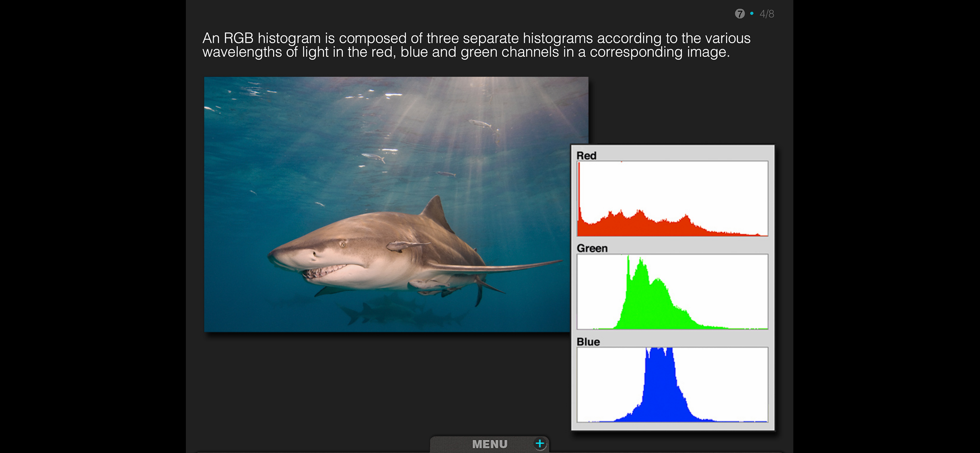Screen dimensions: 980x453
Task: Open the MENU button
Action: pyautogui.click(x=489, y=444)
